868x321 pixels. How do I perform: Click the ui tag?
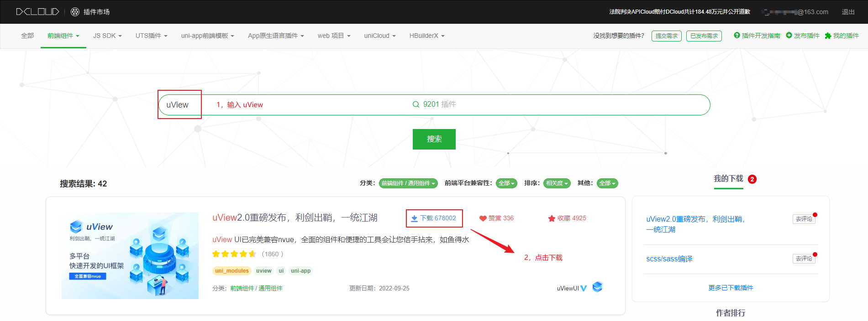(281, 271)
